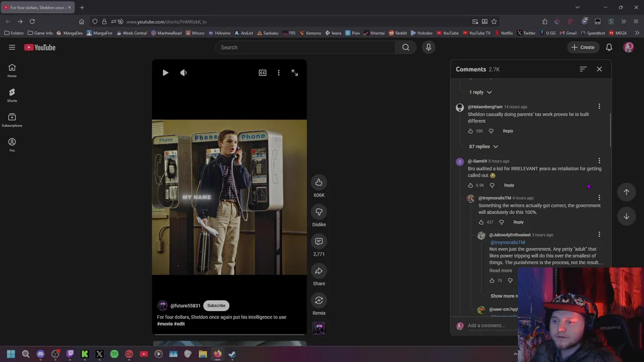Bookmark this page with the star

pyautogui.click(x=494, y=22)
